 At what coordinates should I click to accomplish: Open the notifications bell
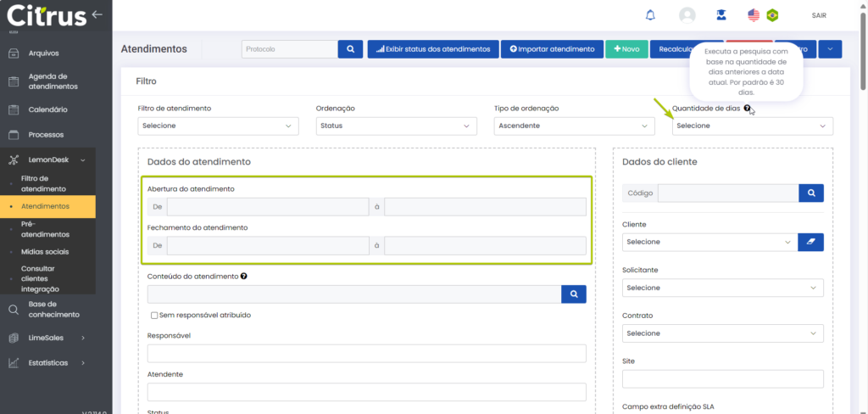tap(651, 15)
